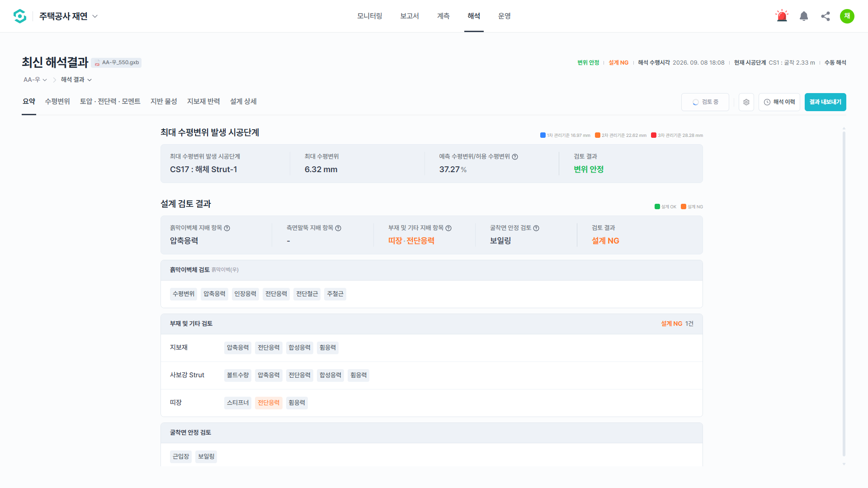Click the red 3차 관리기준 legend swatch
868x488 pixels.
654,135
